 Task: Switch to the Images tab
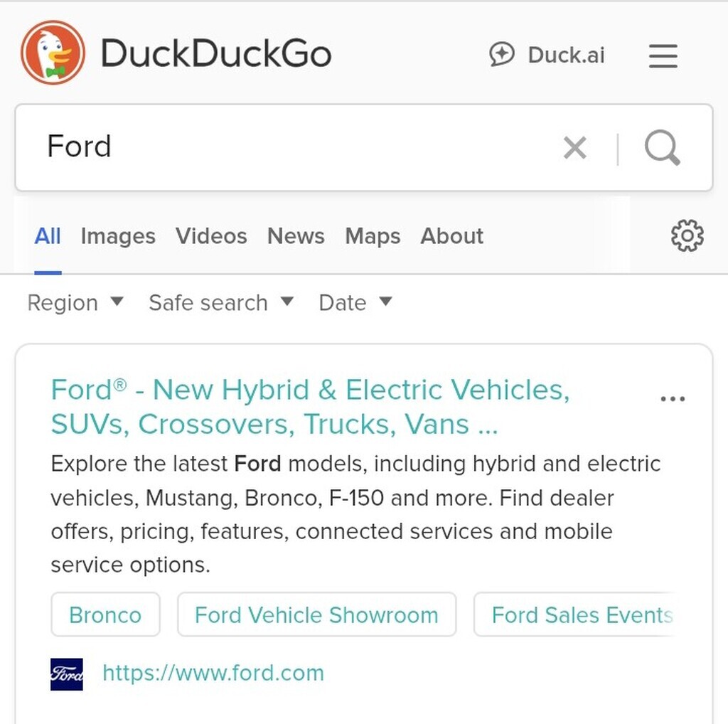click(x=118, y=236)
